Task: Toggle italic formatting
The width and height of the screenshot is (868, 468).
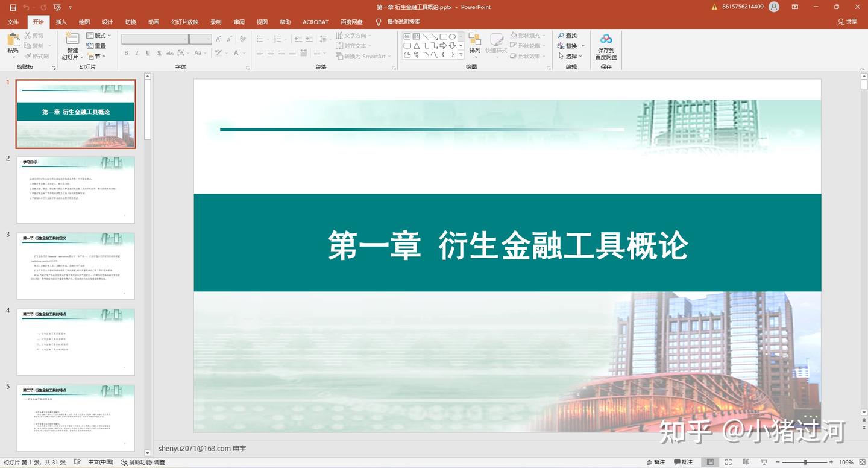Action: (137, 53)
